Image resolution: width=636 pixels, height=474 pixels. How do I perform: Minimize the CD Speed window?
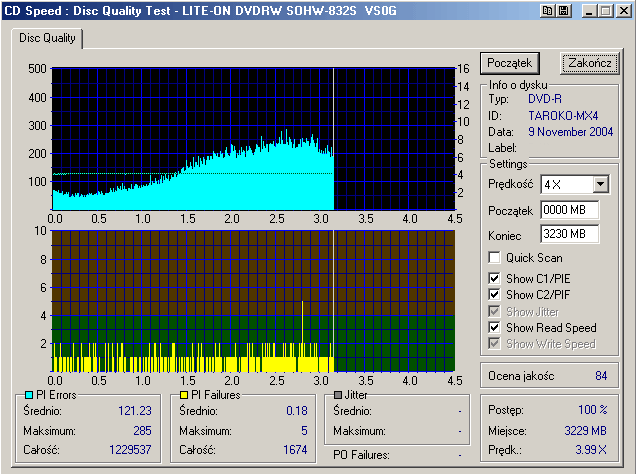click(589, 11)
